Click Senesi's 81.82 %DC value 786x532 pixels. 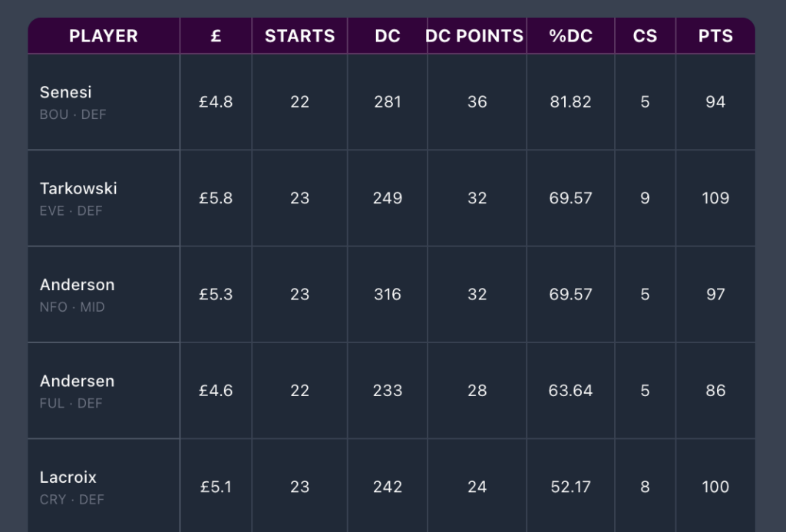click(x=571, y=102)
